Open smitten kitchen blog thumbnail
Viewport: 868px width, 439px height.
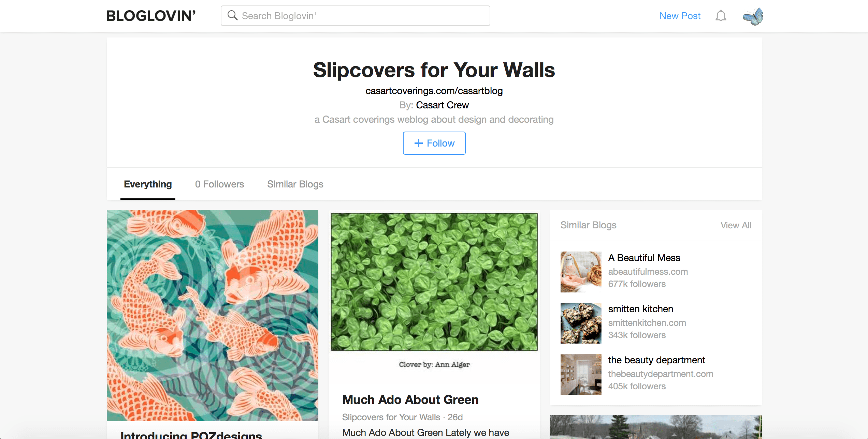[x=580, y=323]
